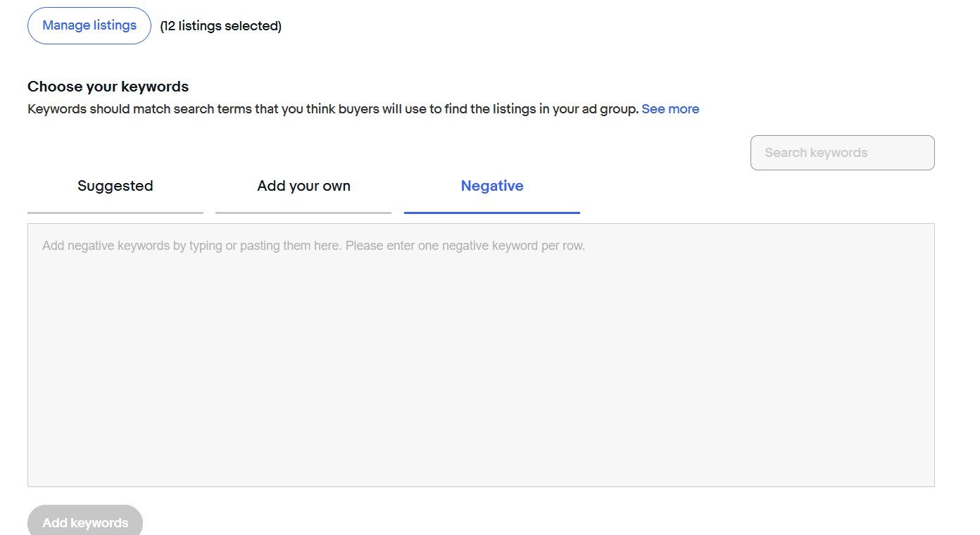This screenshot has height=535, width=980.
Task: Click the placeholder text in negative keywords box
Action: point(313,246)
